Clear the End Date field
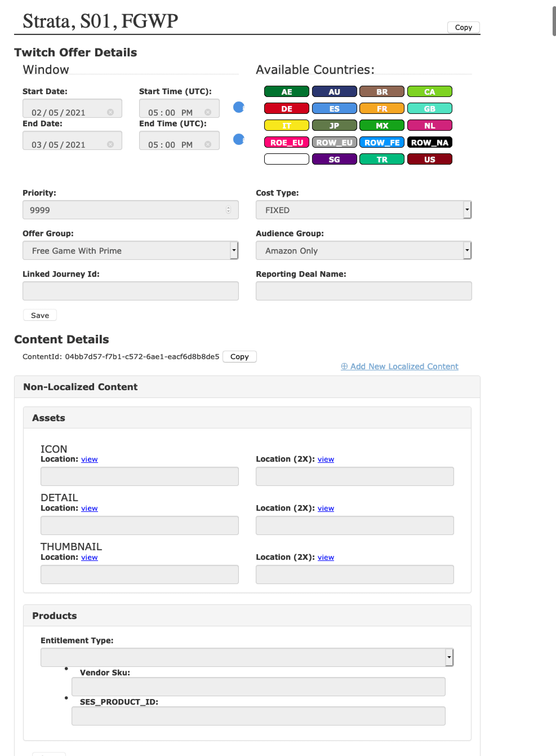Viewport: 556px width, 756px height. 110,144
